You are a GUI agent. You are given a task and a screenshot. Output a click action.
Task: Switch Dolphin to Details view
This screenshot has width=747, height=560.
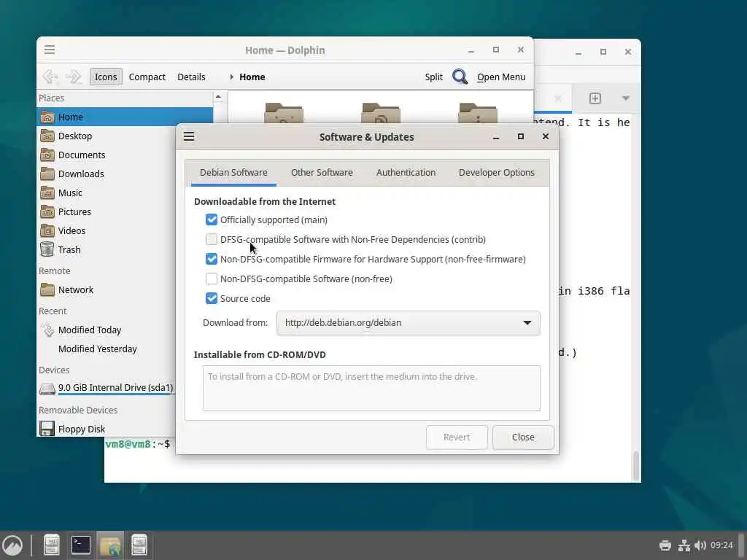click(192, 77)
